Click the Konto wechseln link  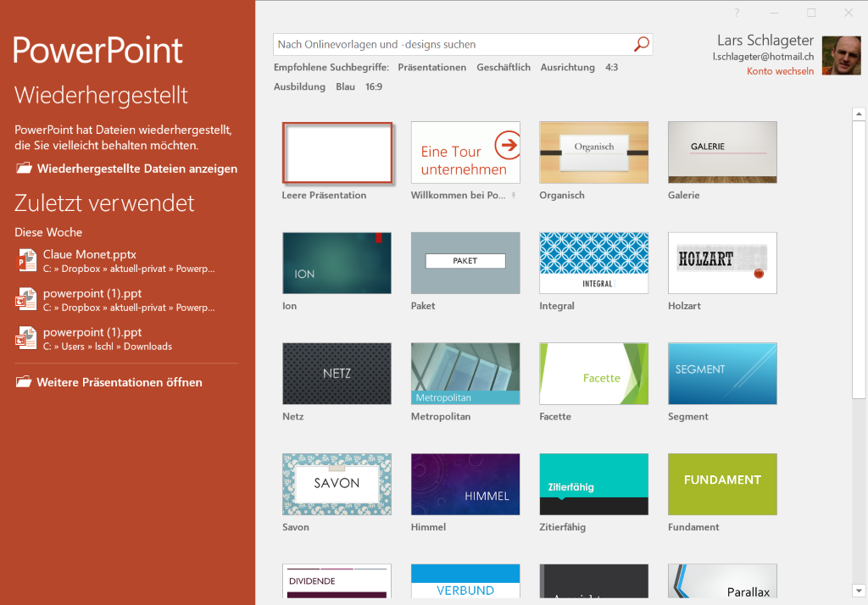tap(780, 71)
